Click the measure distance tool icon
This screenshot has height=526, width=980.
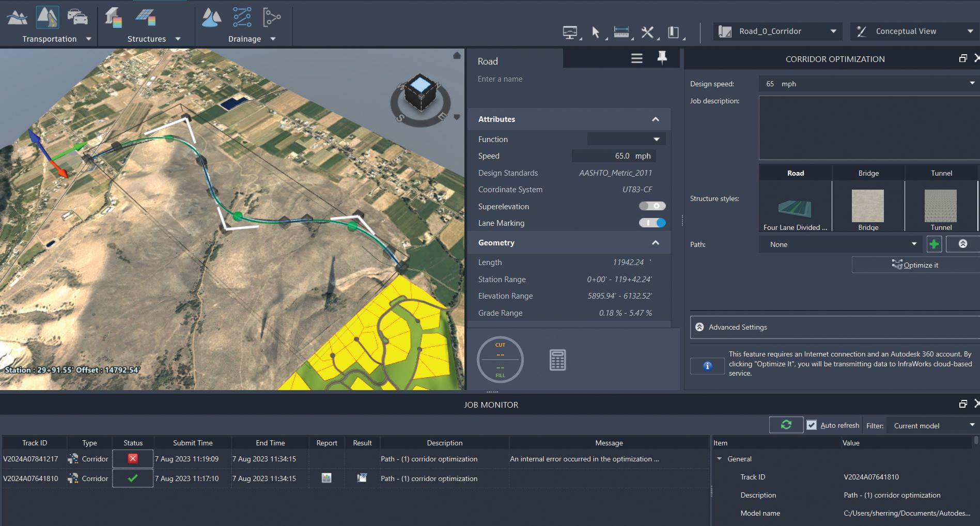coord(621,33)
